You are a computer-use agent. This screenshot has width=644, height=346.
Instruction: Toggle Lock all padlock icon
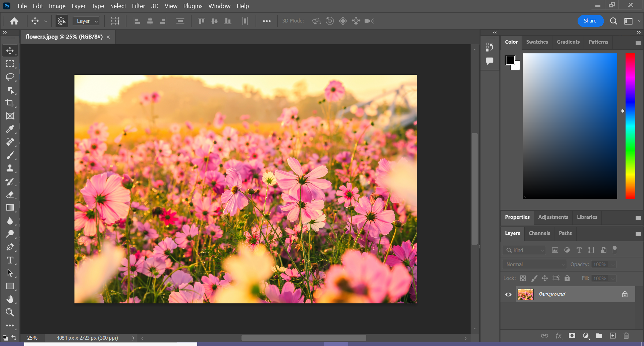coord(567,278)
